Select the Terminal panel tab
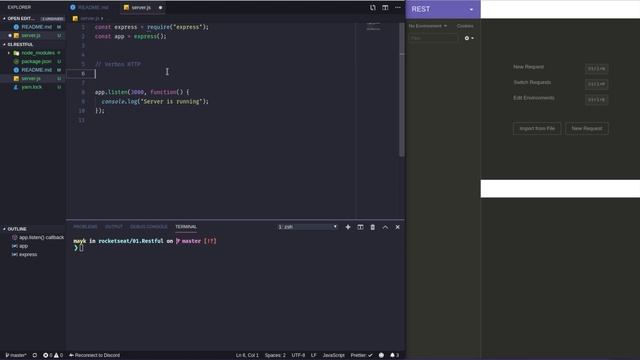Viewport: 640px width, 360px height. [186, 227]
